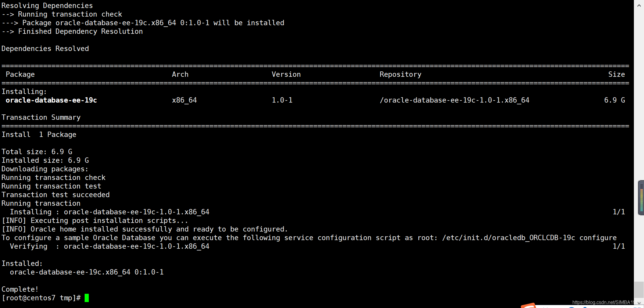Screen dimensions: 644x308
Task: Click '1/1' on the Installing row
Action: point(619,212)
